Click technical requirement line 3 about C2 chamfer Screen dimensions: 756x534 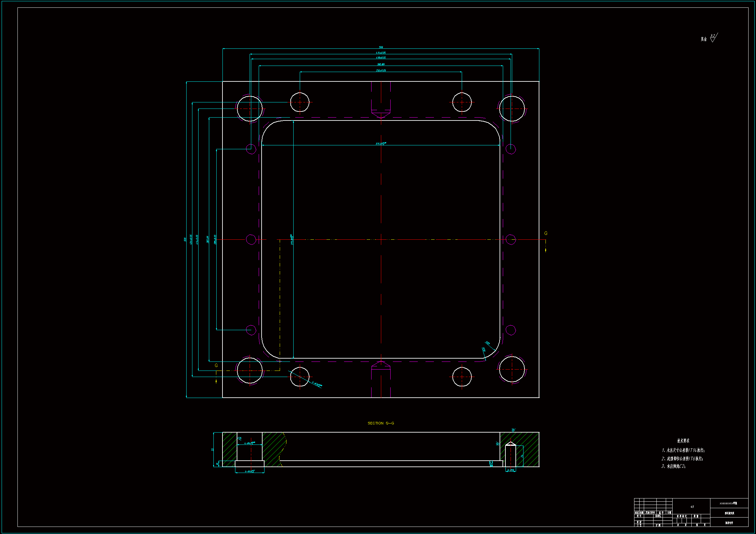[673, 466]
